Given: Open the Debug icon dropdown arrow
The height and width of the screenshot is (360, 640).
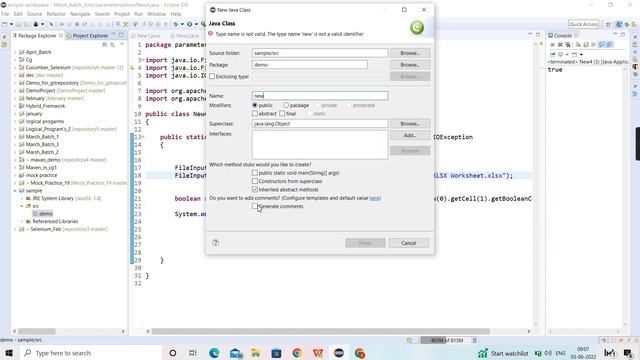Looking at the screenshot, I should tap(182, 24).
